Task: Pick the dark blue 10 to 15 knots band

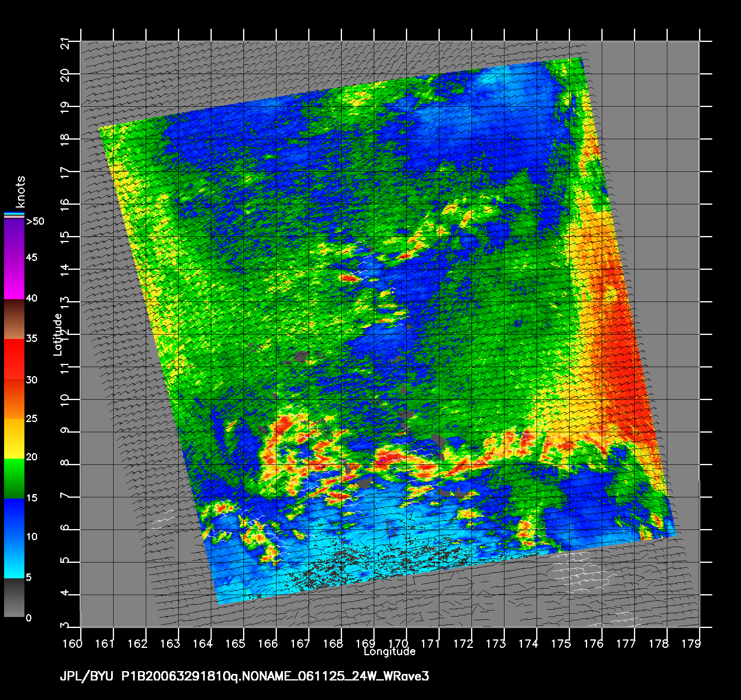Action: point(14,518)
